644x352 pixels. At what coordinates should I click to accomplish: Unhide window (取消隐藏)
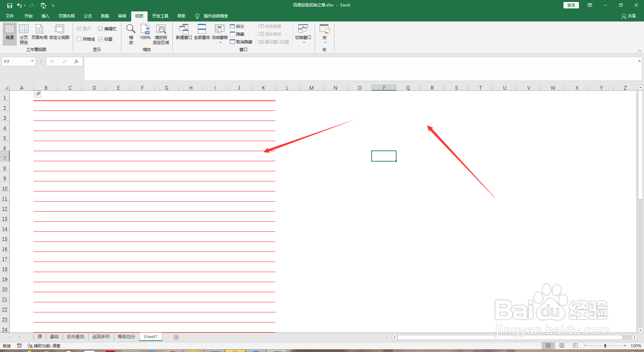point(241,42)
